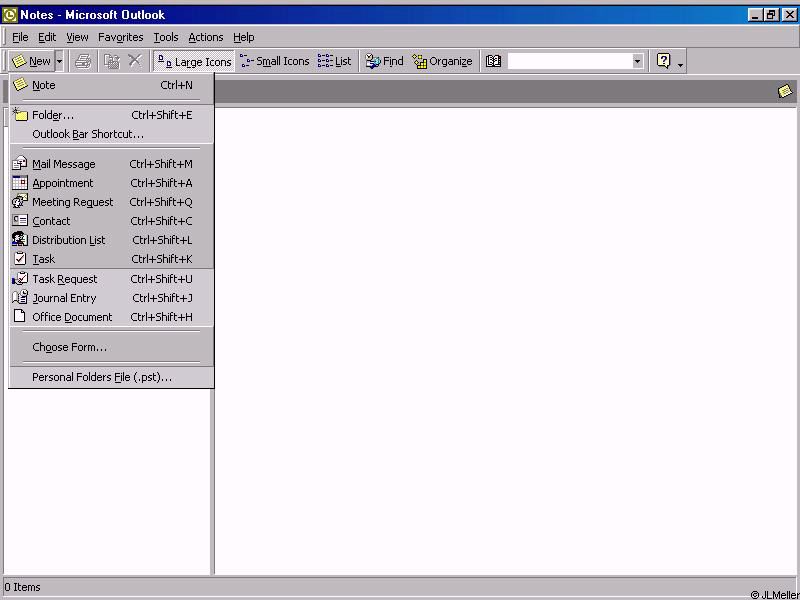
Task: Click the New note button
Action: [31, 61]
